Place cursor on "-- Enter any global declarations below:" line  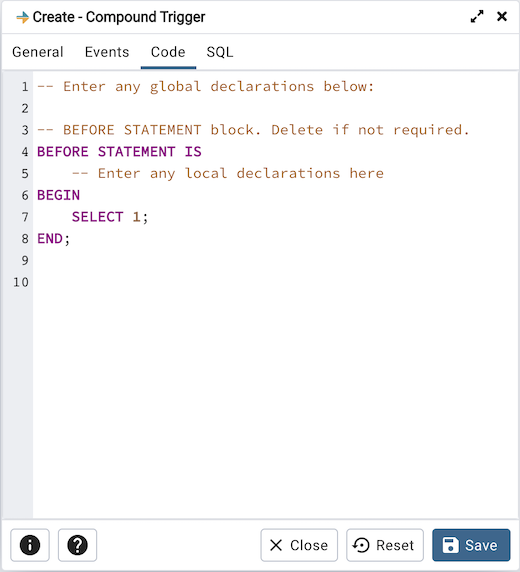206,87
